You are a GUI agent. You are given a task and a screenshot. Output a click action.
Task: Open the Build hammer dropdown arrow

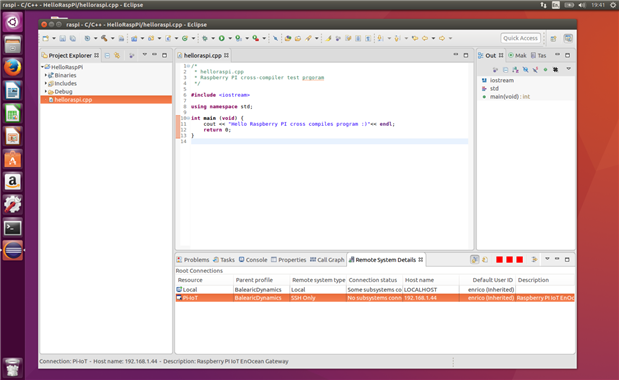click(x=113, y=38)
